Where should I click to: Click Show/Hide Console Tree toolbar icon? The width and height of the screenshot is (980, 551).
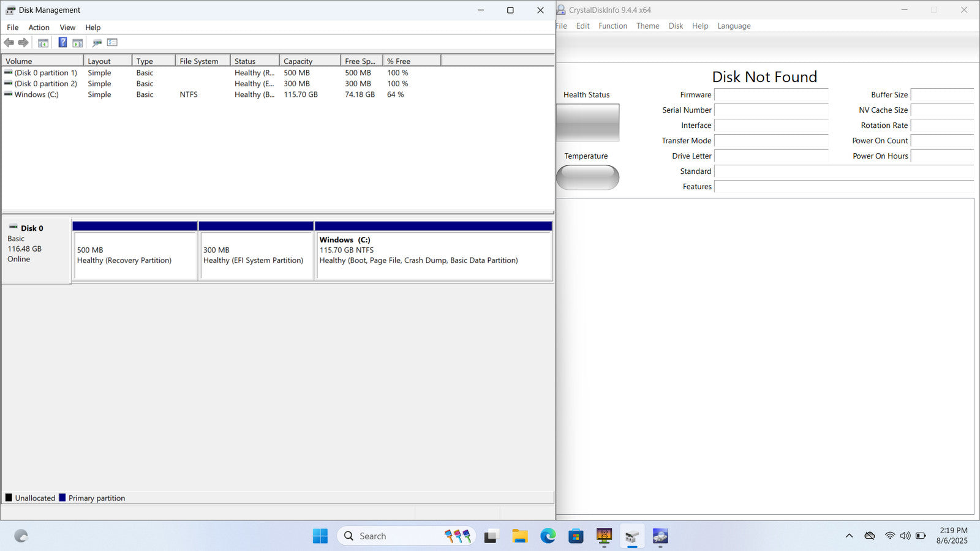click(43, 43)
